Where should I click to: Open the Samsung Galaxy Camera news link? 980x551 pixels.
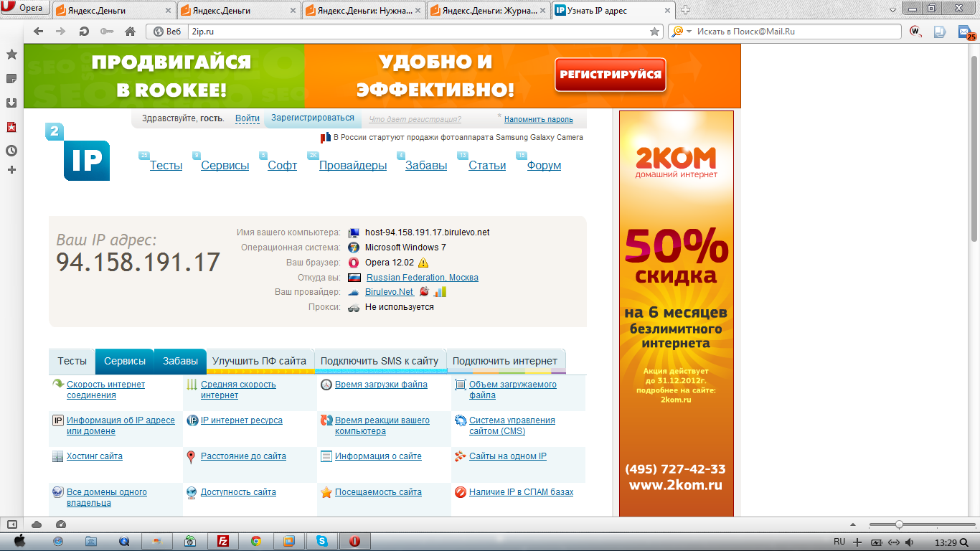coord(458,137)
